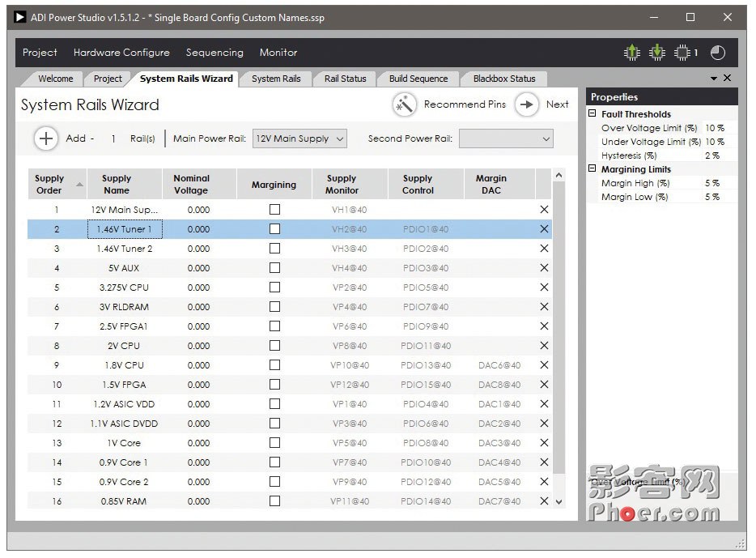The width and height of the screenshot is (756, 558).
Task: Delete the 0.85V RAM rail row
Action: (x=544, y=501)
